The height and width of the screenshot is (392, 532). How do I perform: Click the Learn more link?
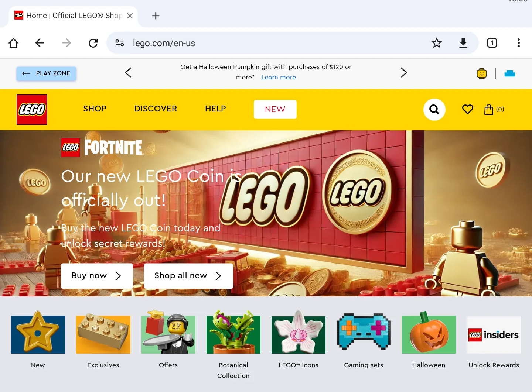pos(279,78)
